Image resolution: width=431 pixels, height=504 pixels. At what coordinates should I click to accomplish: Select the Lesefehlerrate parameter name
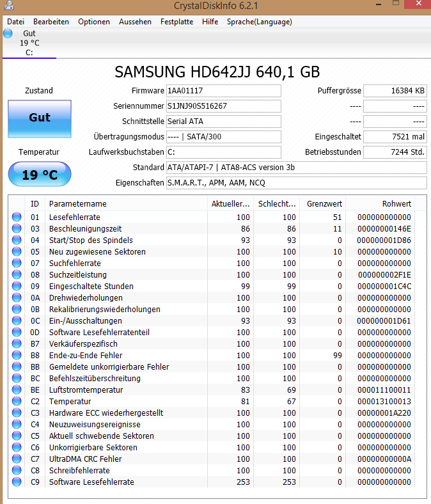coord(75,217)
